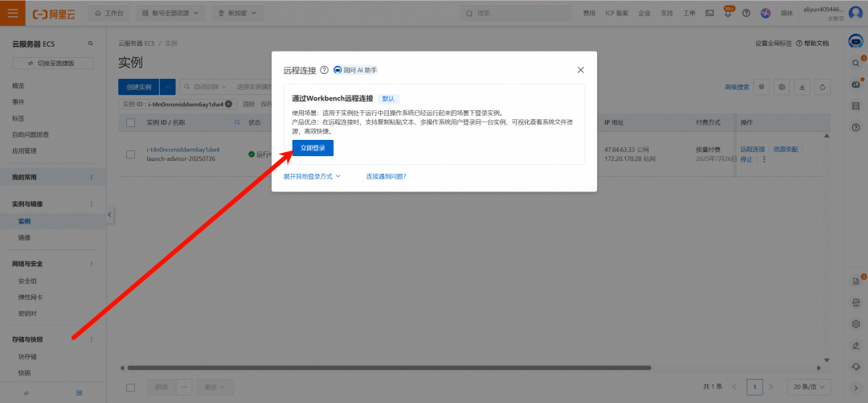Screen dimensions: 868x403
Task: Remove the 实例 ID filter tag
Action: 228,105
